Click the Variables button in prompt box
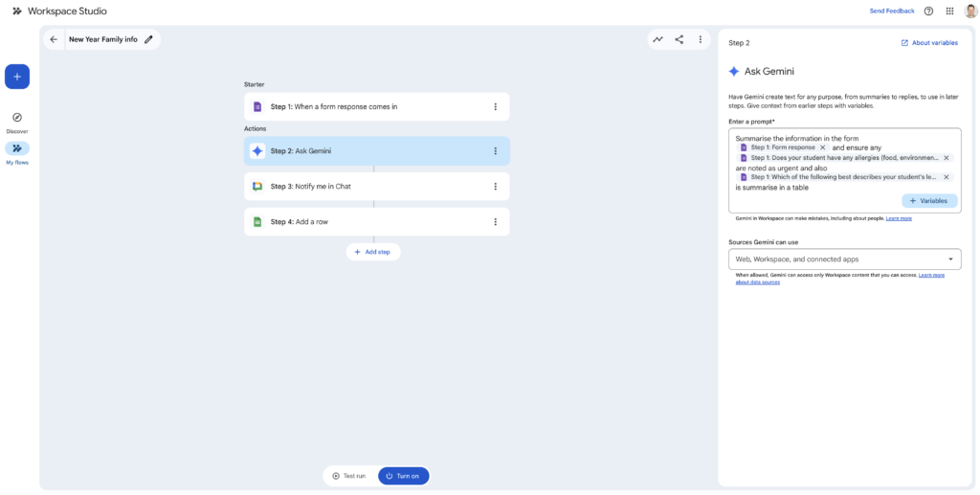 (928, 201)
